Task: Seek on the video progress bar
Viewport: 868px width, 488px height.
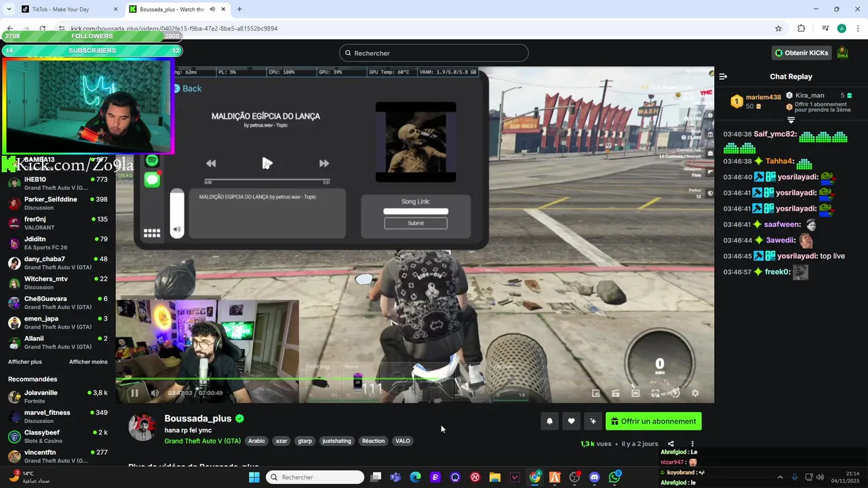Action: coord(414,379)
